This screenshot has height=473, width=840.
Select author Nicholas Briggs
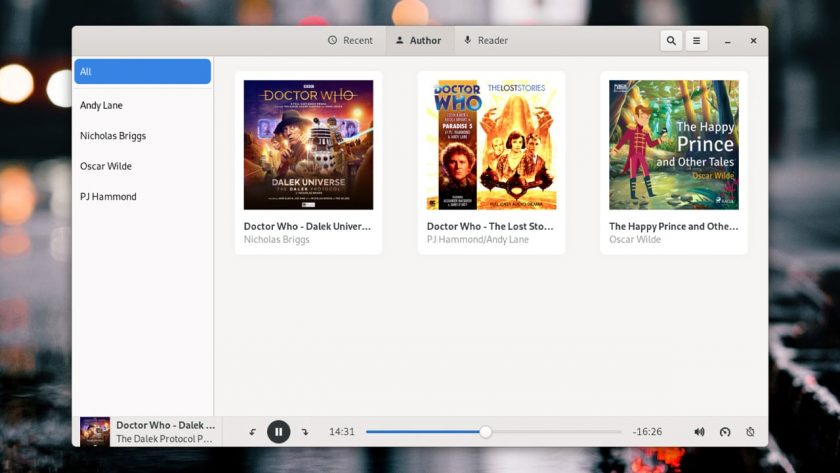point(142,136)
